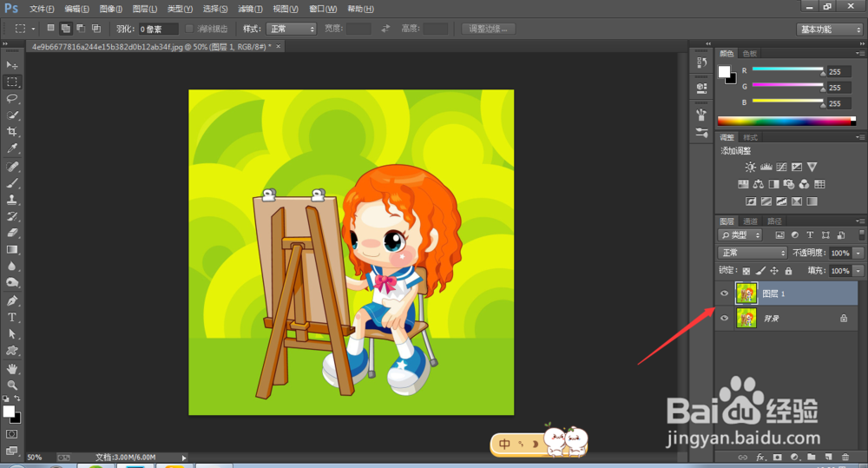Image resolution: width=868 pixels, height=468 pixels.
Task: Select the Quick Selection tool
Action: point(11,115)
